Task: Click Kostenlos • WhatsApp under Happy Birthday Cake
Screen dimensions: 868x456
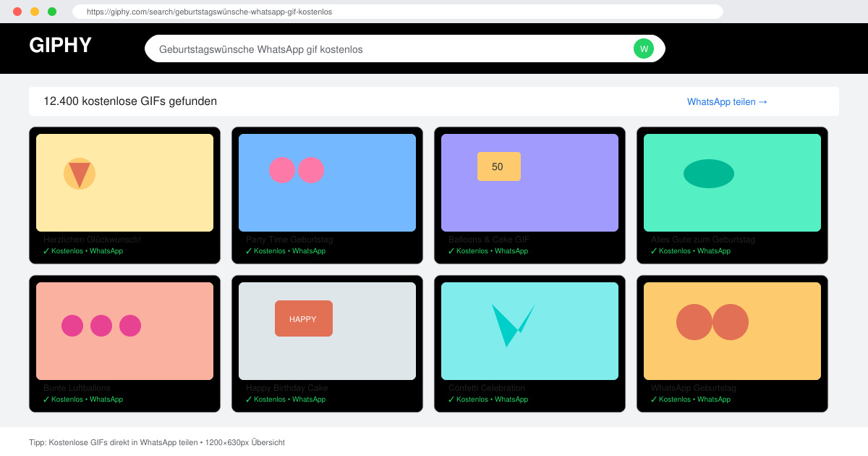Action: 285,400
